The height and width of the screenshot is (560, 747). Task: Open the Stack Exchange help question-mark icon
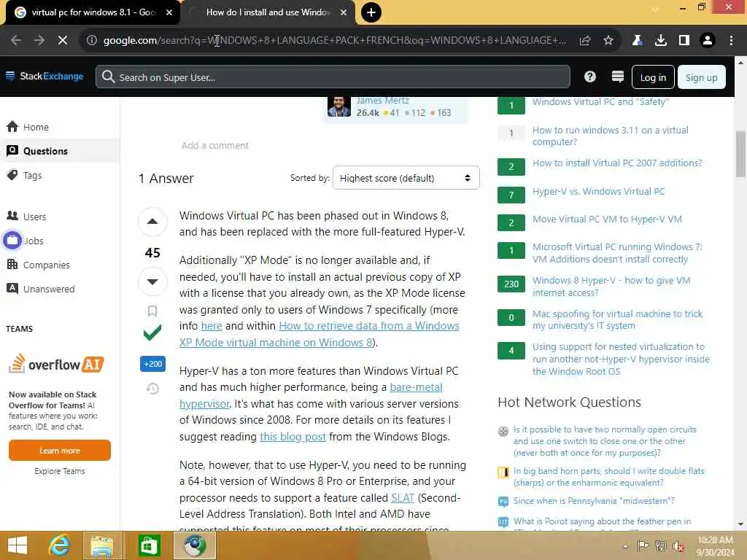pos(589,77)
